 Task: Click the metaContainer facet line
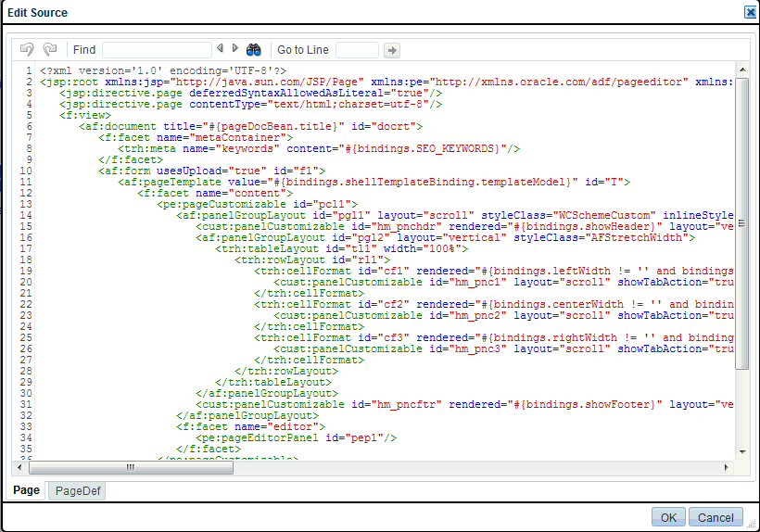click(196, 137)
